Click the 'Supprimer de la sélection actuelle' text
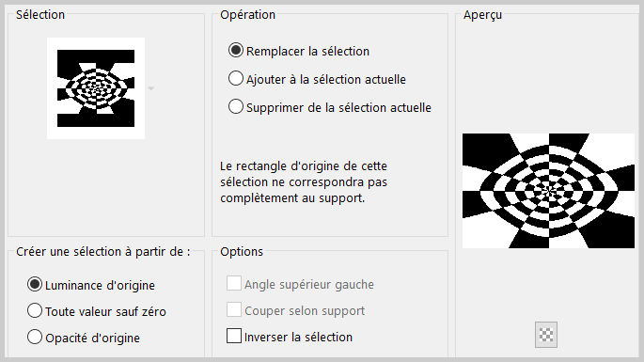This screenshot has width=644, height=362. [x=338, y=107]
